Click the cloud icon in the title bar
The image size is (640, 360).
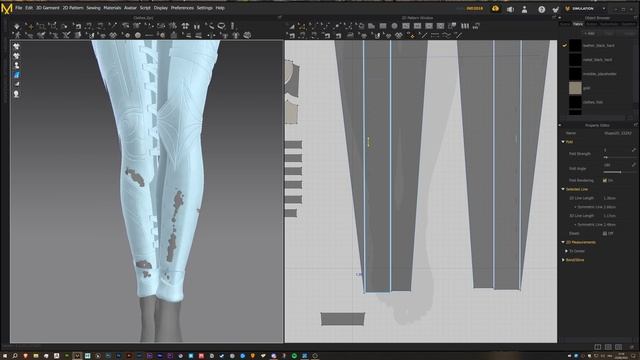pos(495,9)
